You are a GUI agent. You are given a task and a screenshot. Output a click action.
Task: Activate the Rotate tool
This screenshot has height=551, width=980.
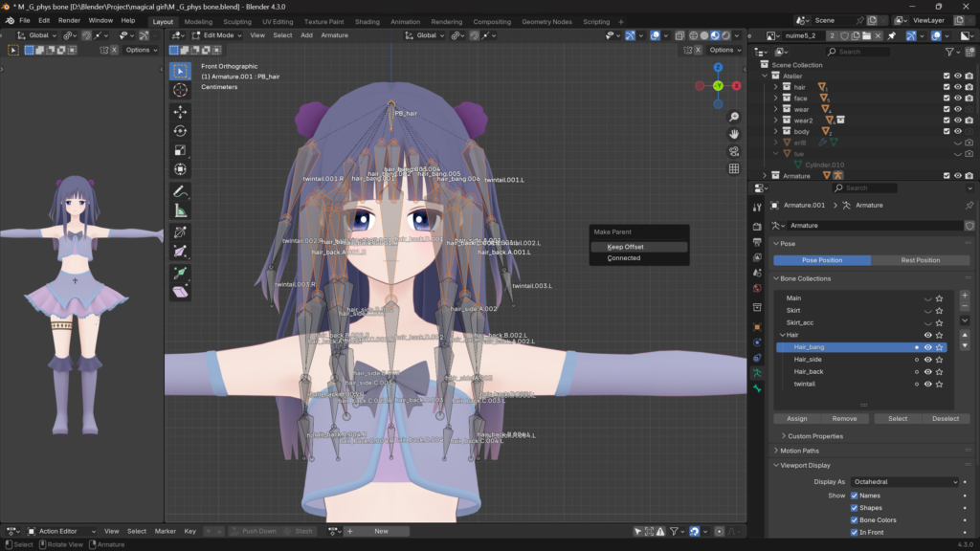click(x=180, y=131)
